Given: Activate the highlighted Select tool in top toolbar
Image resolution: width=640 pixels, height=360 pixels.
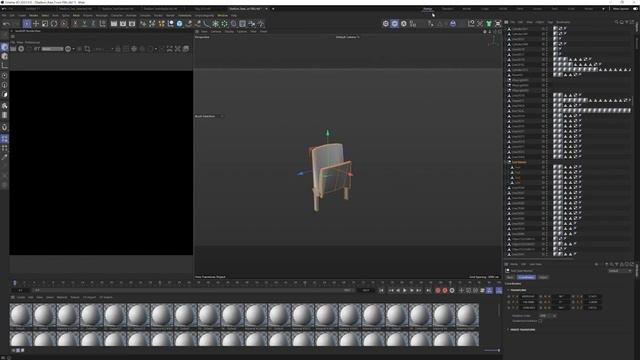Looking at the screenshot, I should 27,24.
